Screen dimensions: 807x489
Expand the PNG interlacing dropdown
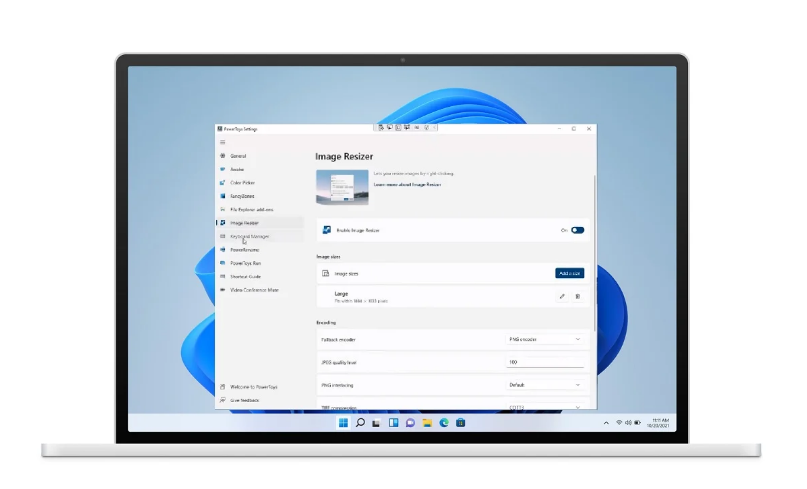(x=545, y=384)
